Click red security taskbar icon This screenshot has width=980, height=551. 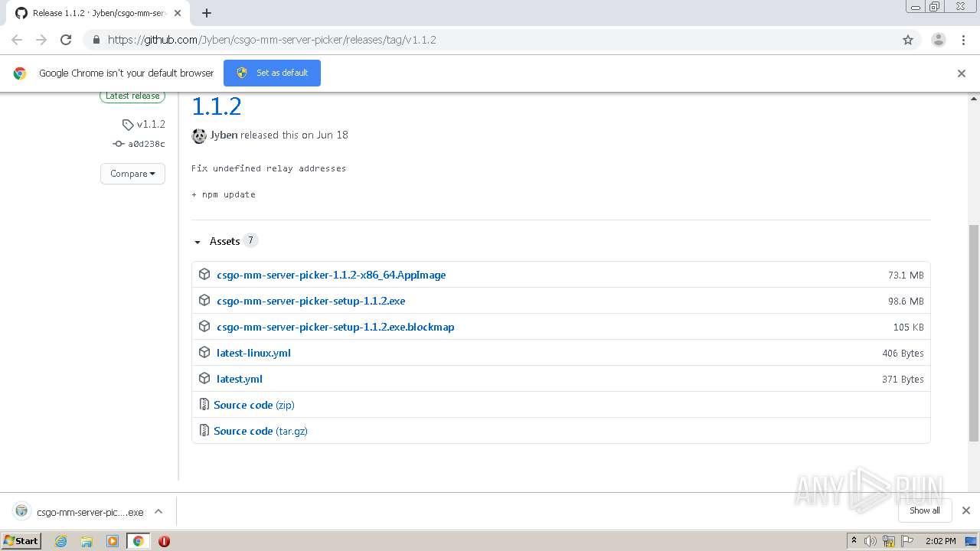point(164,541)
